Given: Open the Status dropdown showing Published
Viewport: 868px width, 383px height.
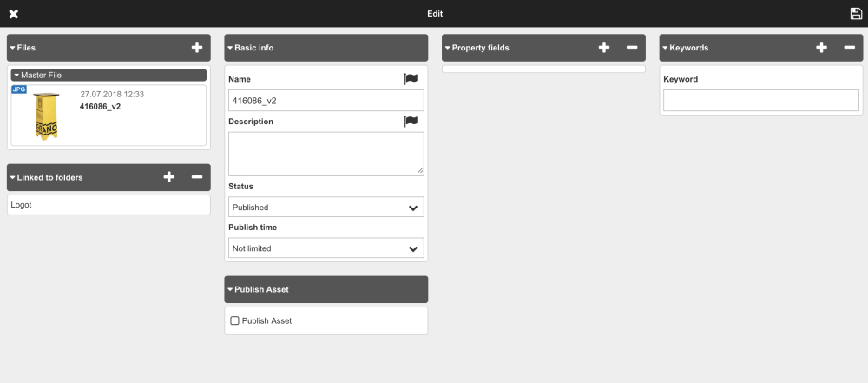Looking at the screenshot, I should click(326, 208).
